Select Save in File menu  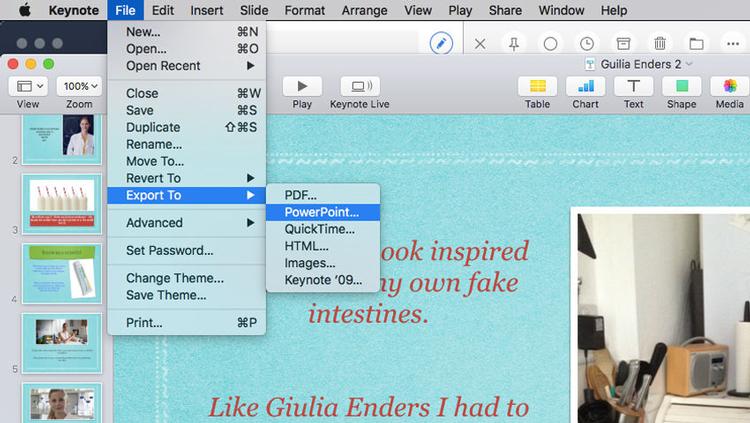(187, 110)
